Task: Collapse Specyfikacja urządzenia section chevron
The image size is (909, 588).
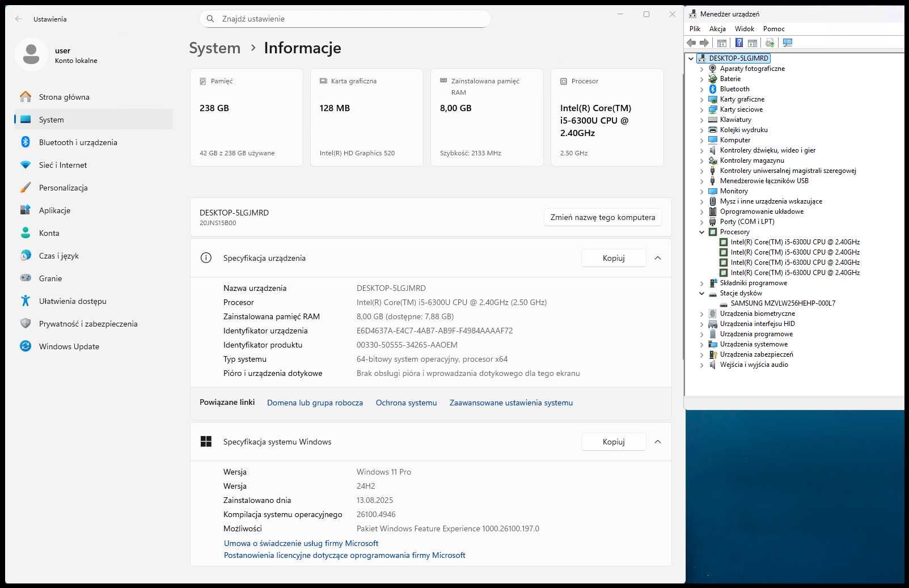Action: pos(658,258)
